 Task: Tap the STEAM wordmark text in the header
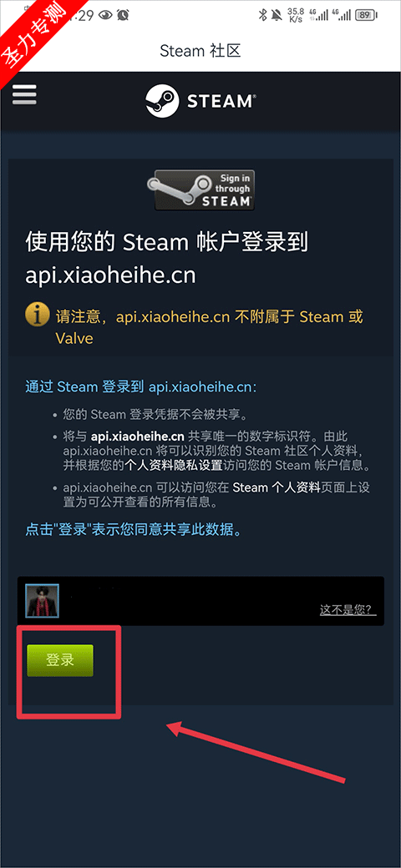pyautogui.click(x=221, y=101)
